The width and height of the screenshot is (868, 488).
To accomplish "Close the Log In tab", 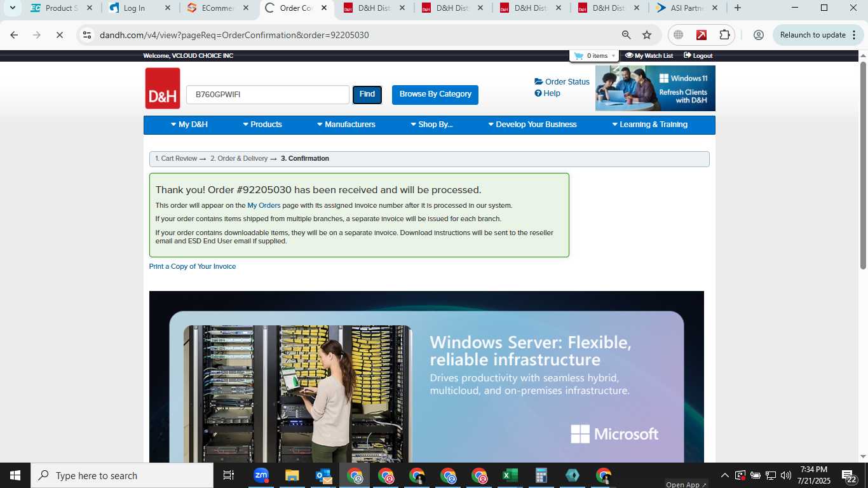I will (167, 8).
